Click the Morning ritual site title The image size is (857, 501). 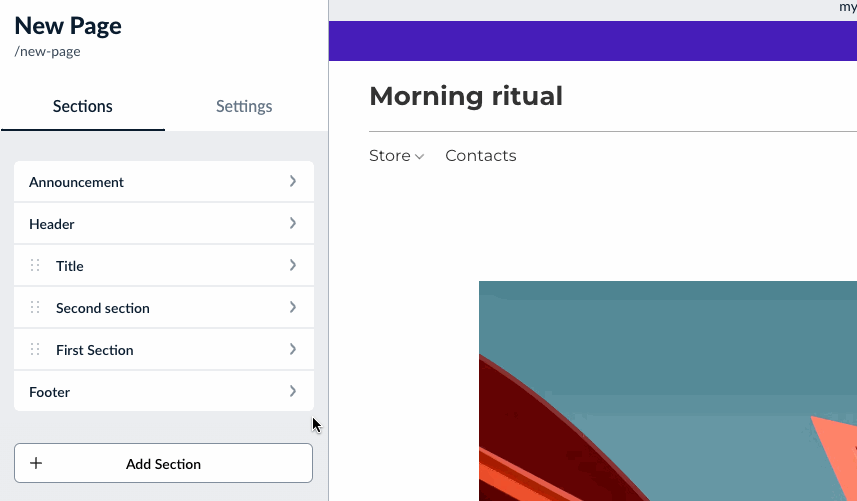click(x=466, y=96)
